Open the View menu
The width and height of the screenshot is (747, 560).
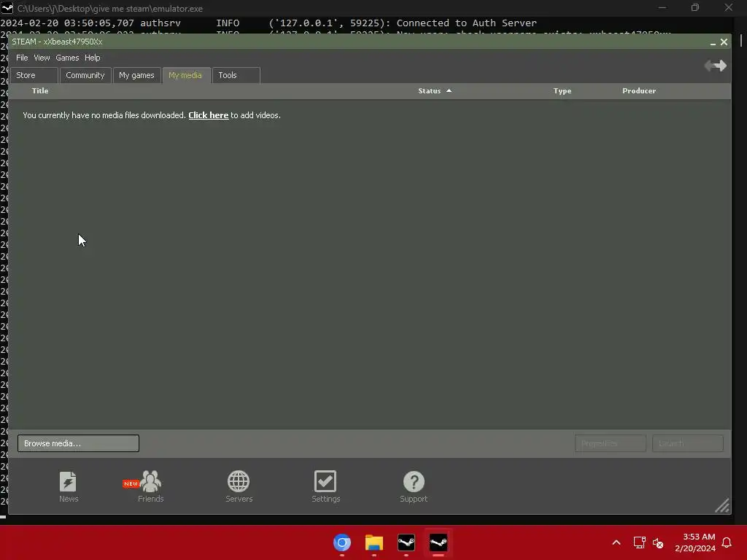click(42, 58)
